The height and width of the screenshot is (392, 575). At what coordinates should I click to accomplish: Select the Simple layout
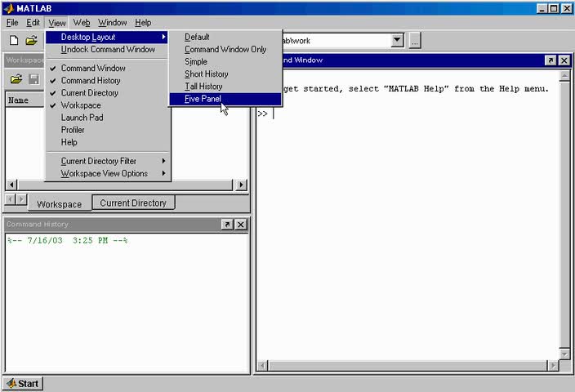tap(225, 61)
